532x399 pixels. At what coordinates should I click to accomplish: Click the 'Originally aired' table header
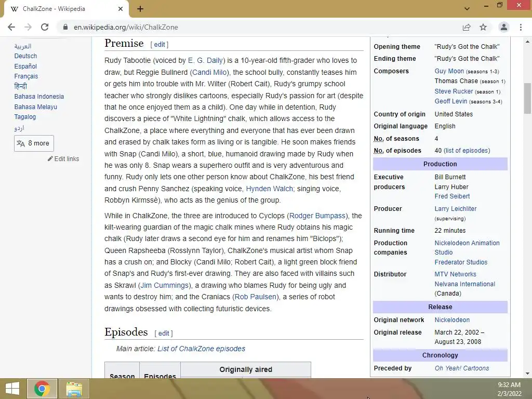(x=246, y=369)
